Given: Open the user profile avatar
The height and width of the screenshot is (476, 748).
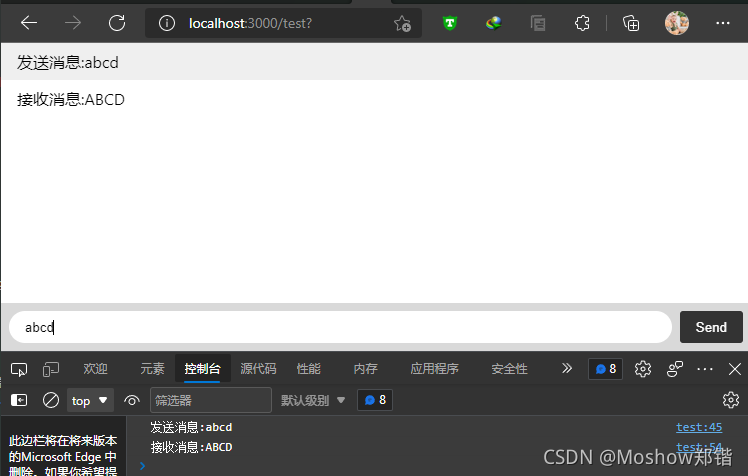Looking at the screenshot, I should [x=676, y=23].
